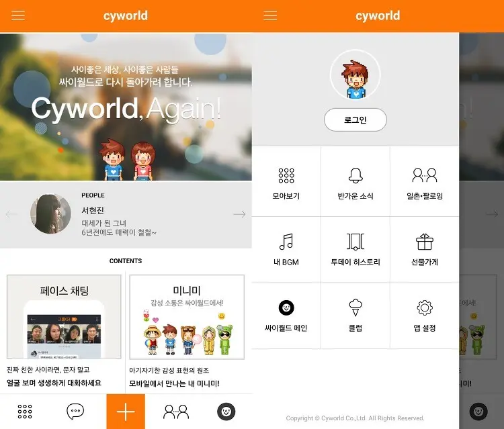Tap text 모바일에서 만나는 내 미니미!

tap(174, 383)
